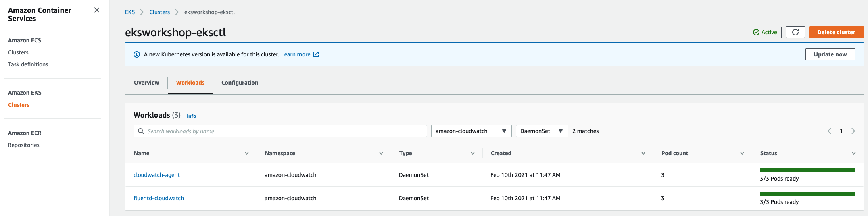Screen dimensions: 868x216
Task: Sort by Pod count column arrow
Action: point(742,153)
